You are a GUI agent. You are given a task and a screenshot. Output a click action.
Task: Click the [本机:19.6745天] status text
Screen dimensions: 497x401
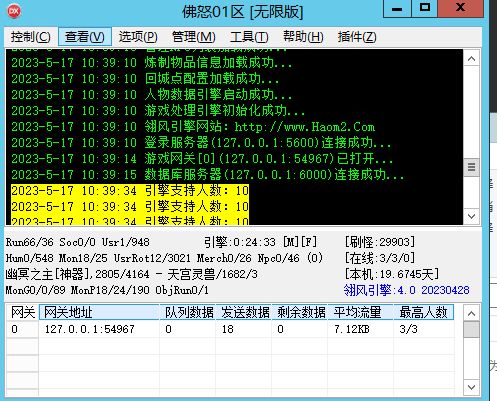(392, 274)
